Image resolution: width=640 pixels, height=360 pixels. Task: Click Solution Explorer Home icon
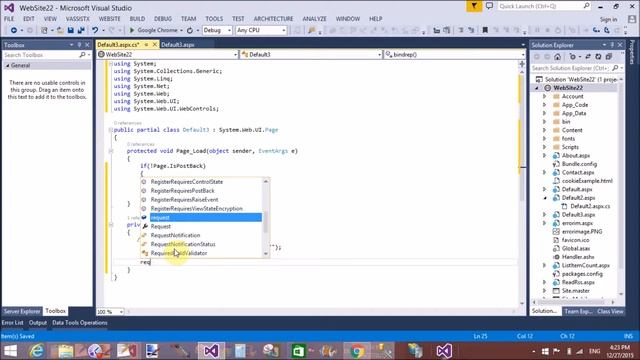[x=558, y=57]
